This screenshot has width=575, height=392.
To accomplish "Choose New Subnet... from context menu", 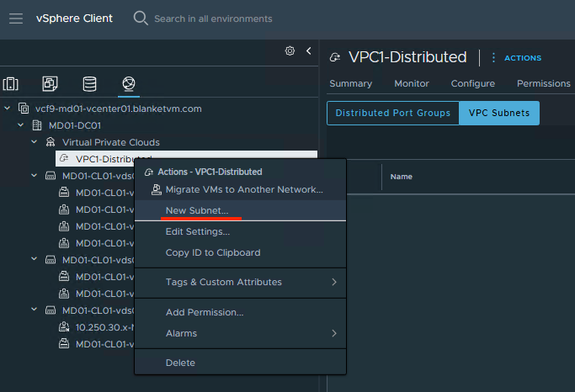I will pos(197,210).
